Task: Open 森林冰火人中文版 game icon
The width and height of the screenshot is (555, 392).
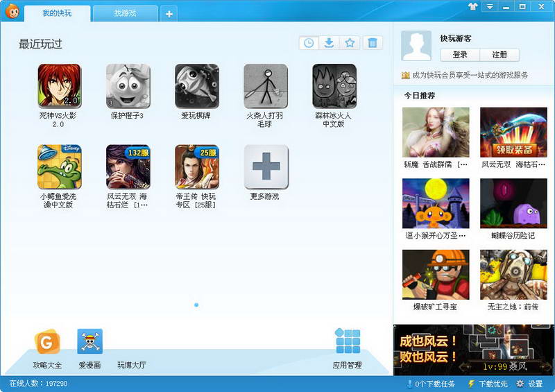Action: 334,85
